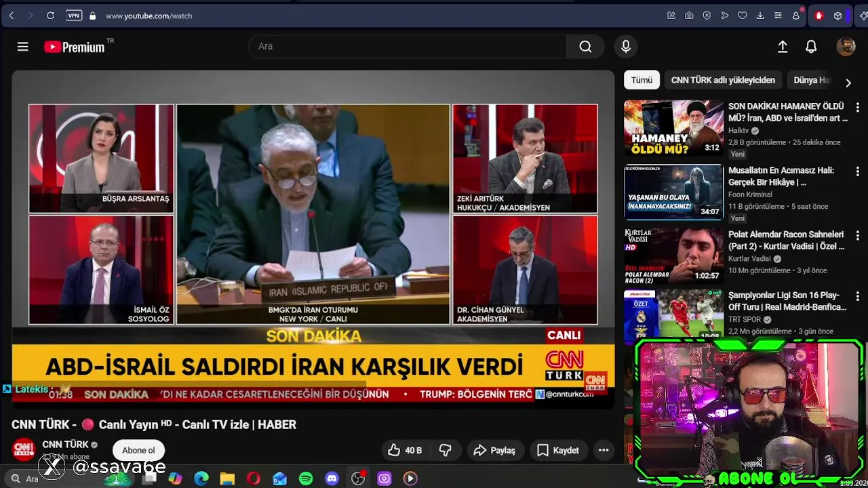
Task: Select the 'Dünya Ha...' filter chip
Action: (x=811, y=80)
